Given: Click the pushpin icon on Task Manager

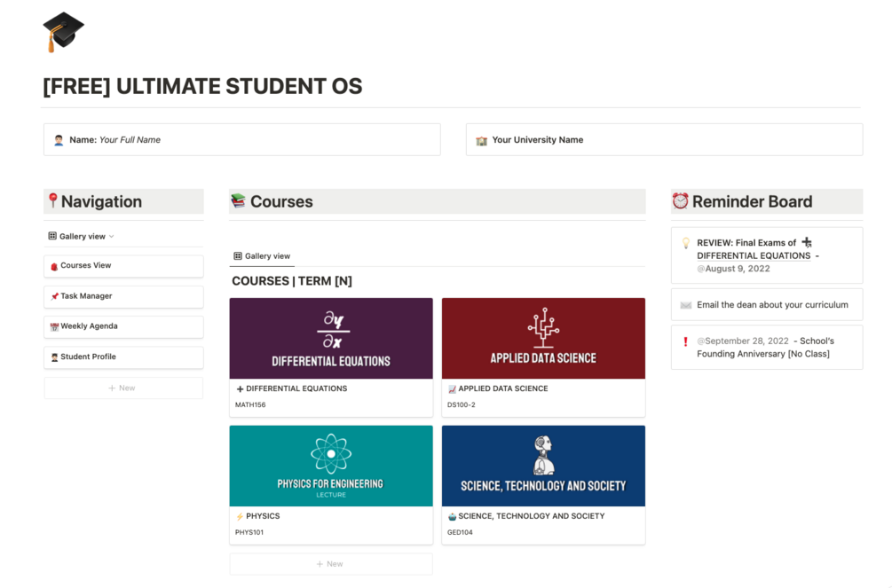Looking at the screenshot, I should pyautogui.click(x=54, y=296).
